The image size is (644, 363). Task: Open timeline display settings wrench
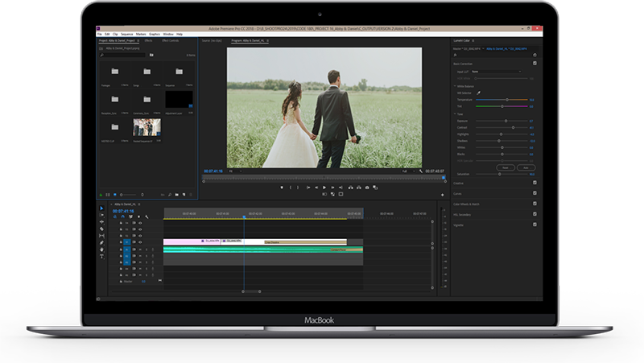[147, 217]
